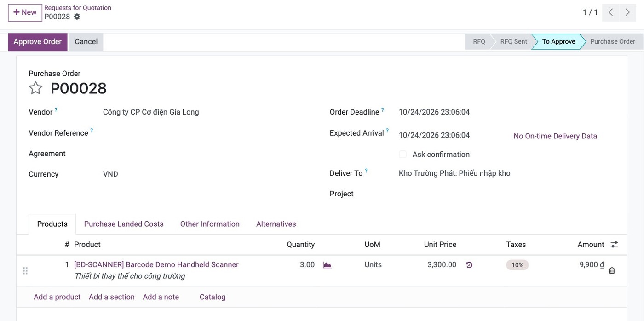
Task: Go to the previous record arrow
Action: 610,12
